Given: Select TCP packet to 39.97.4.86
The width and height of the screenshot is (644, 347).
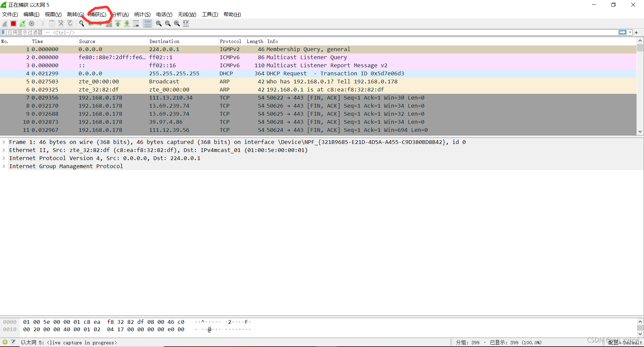Looking at the screenshot, I should [318, 122].
